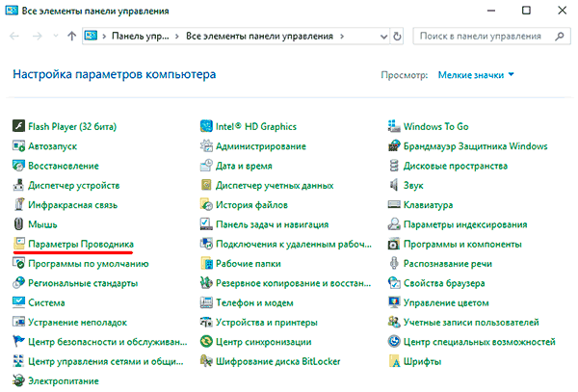578x392 pixels.
Task: Open Диспетчер учетных данных link
Action: coord(275,185)
